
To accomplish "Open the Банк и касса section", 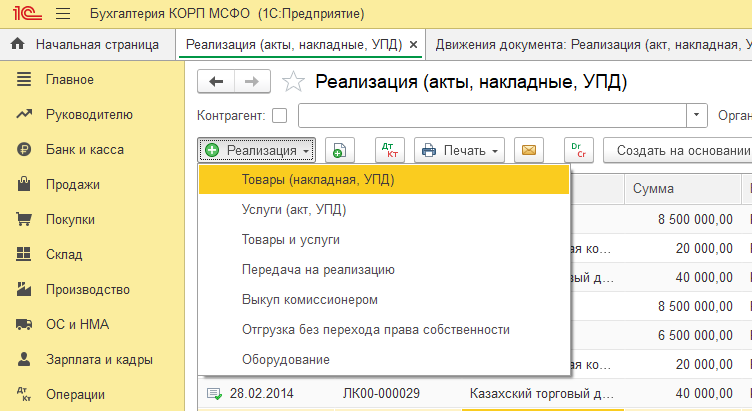I will [x=85, y=150].
